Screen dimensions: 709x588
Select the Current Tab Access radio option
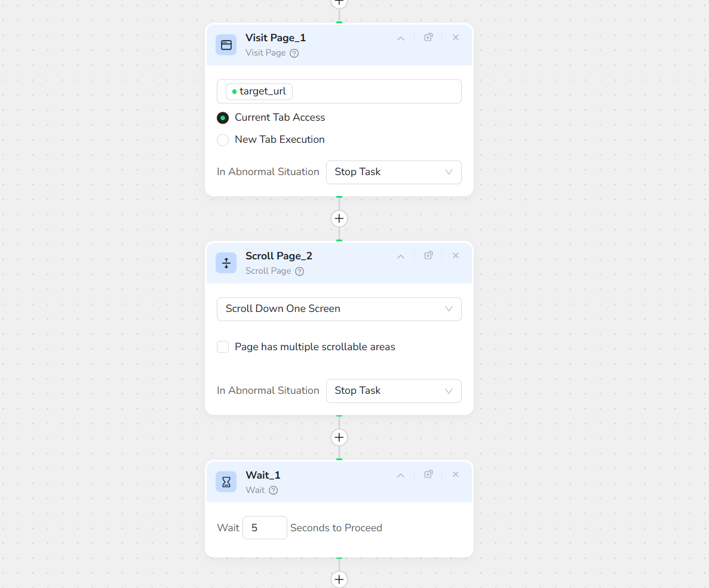point(223,118)
